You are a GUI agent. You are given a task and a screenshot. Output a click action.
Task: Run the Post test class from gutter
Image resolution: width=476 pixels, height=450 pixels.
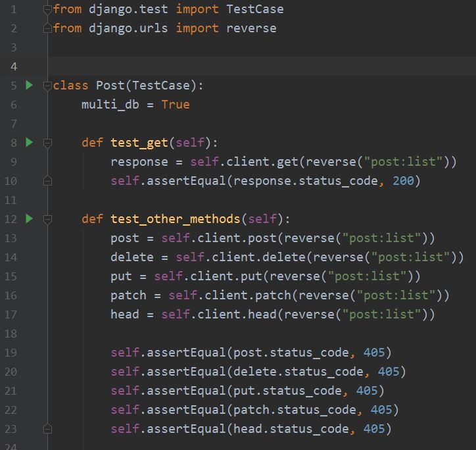point(28,86)
